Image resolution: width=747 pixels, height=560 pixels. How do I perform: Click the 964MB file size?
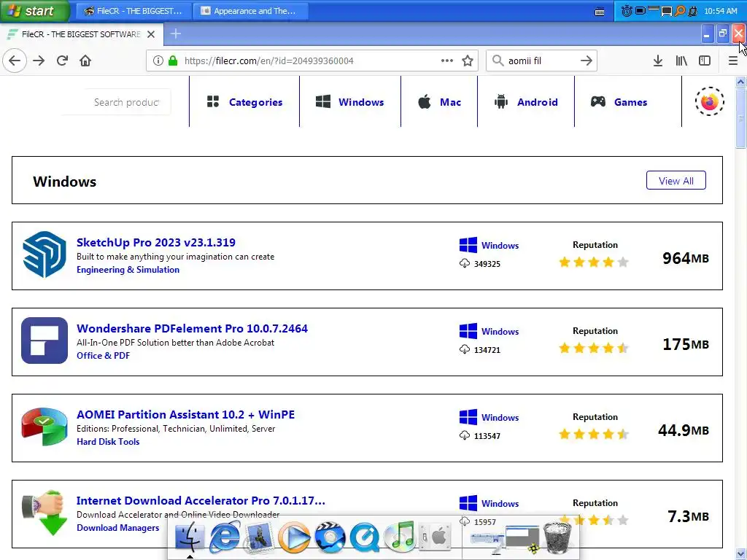pyautogui.click(x=686, y=258)
